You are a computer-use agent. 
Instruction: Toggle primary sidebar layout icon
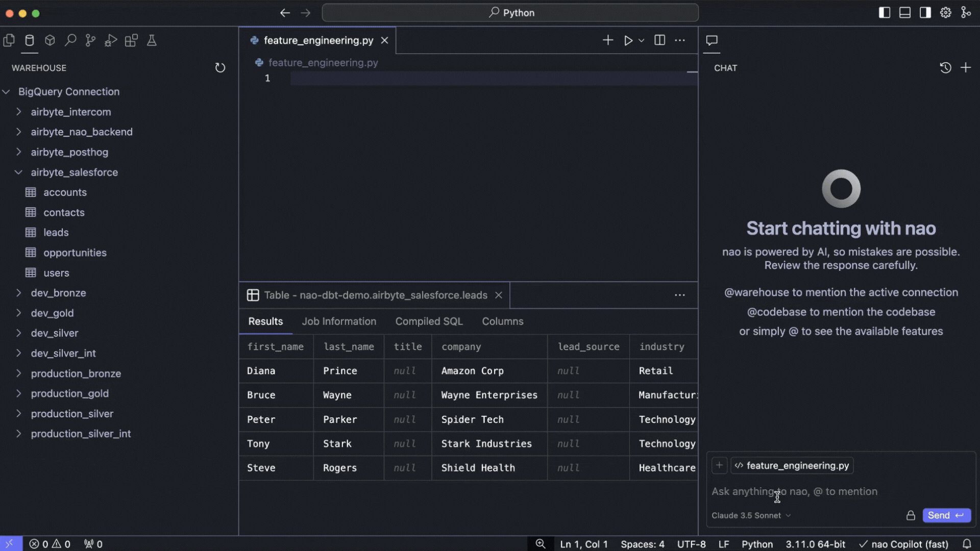pos(885,13)
